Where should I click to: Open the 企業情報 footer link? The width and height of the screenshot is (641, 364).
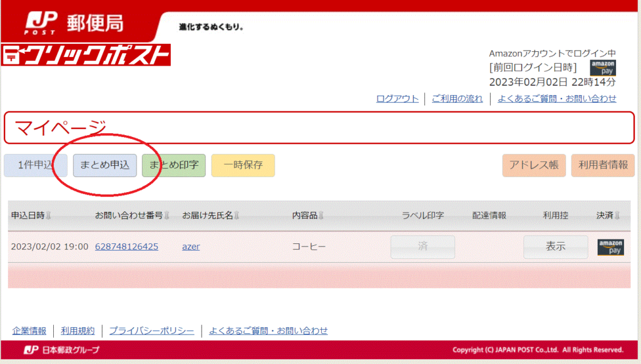click(29, 331)
